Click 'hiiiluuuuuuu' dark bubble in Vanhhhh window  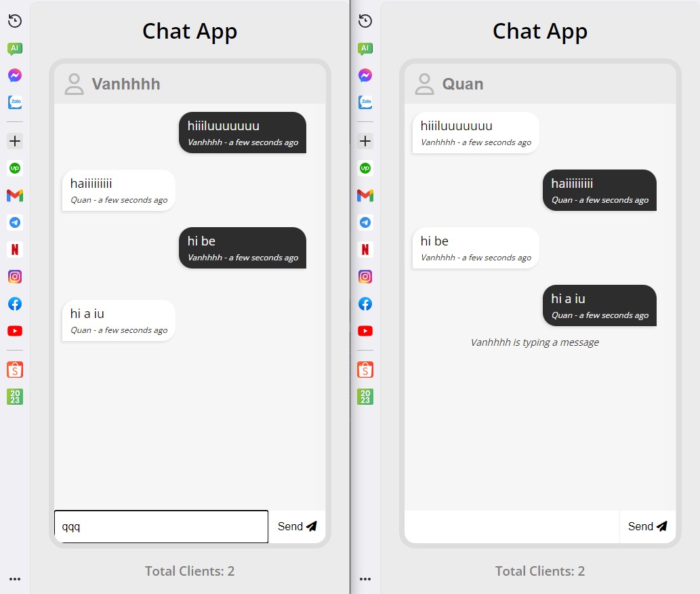click(x=243, y=133)
